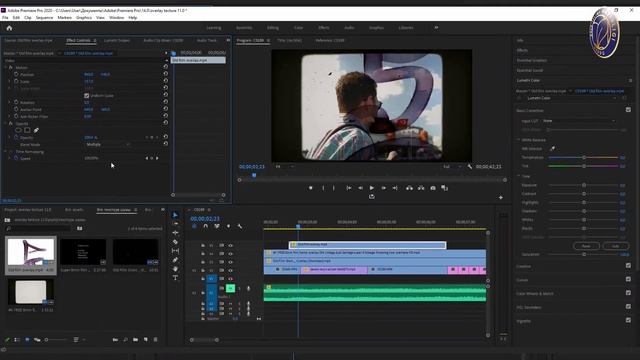Screen dimensions: 640x360
Task: Reset the Position parameter
Action: coord(166,74)
